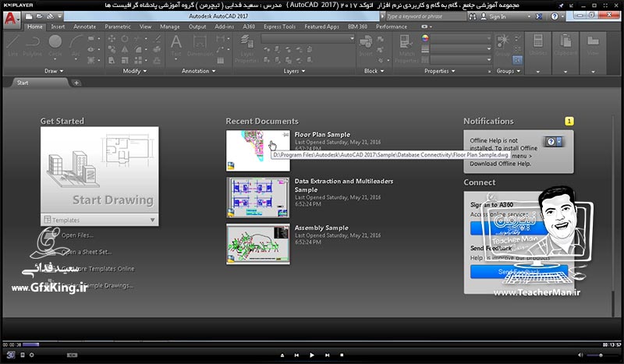
Task: Click the Open Files link
Action: coord(77,235)
